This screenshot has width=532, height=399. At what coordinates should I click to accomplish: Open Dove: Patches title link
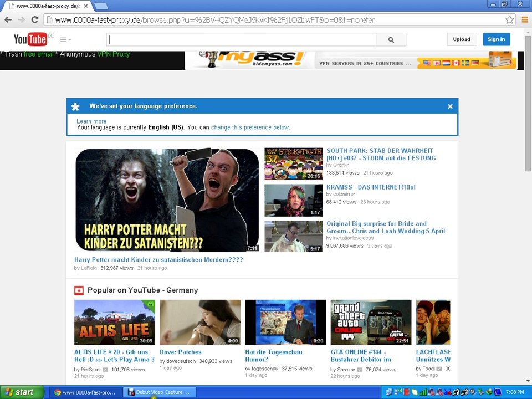pyautogui.click(x=181, y=352)
